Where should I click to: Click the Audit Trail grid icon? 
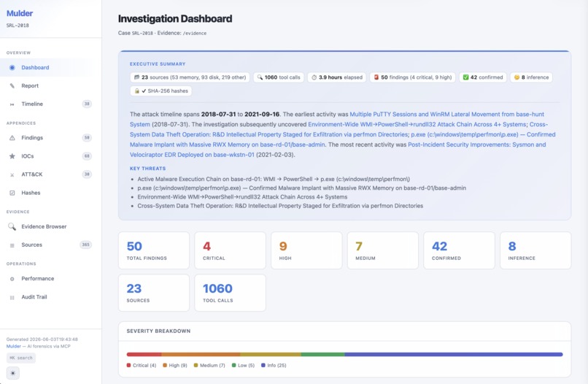[12, 297]
